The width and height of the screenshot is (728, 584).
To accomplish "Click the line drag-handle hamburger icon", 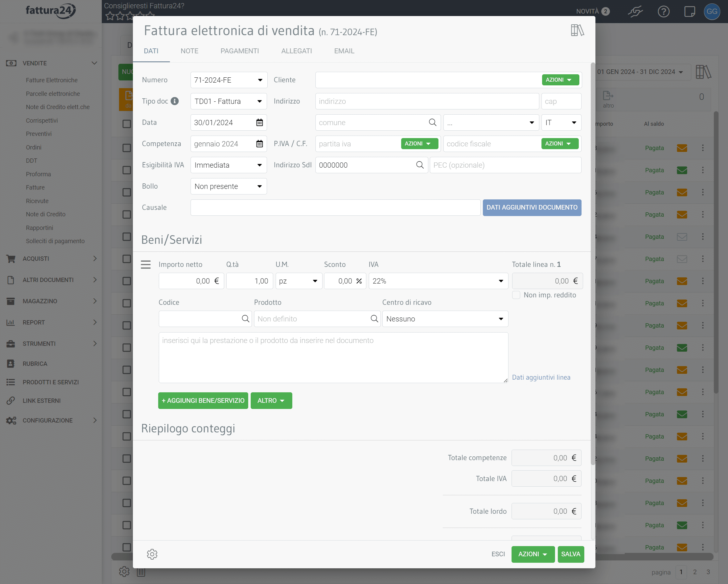I will pos(146,264).
